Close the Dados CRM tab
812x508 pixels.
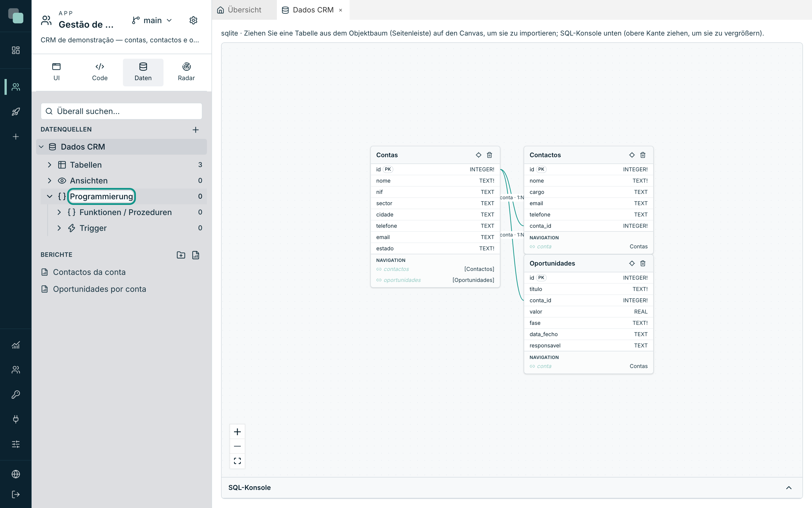(341, 10)
